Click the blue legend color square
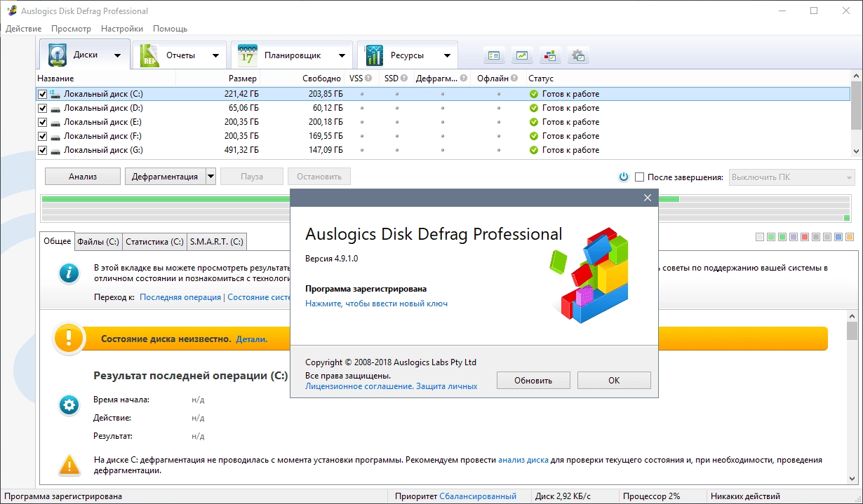The height and width of the screenshot is (504, 863). pyautogui.click(x=838, y=238)
